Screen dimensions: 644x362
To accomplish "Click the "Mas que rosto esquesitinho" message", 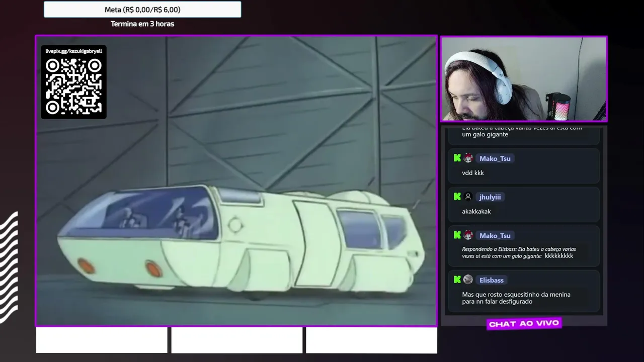I will click(x=516, y=298).
